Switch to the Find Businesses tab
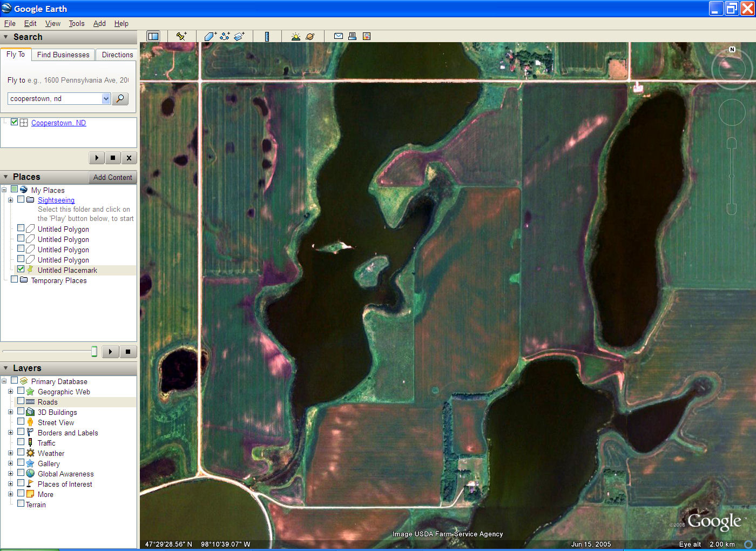 tap(63, 55)
